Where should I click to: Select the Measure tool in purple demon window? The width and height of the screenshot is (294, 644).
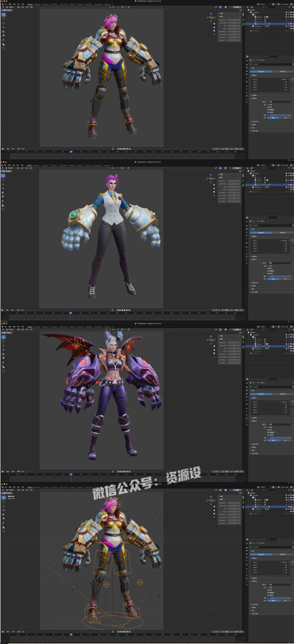(x=4, y=366)
